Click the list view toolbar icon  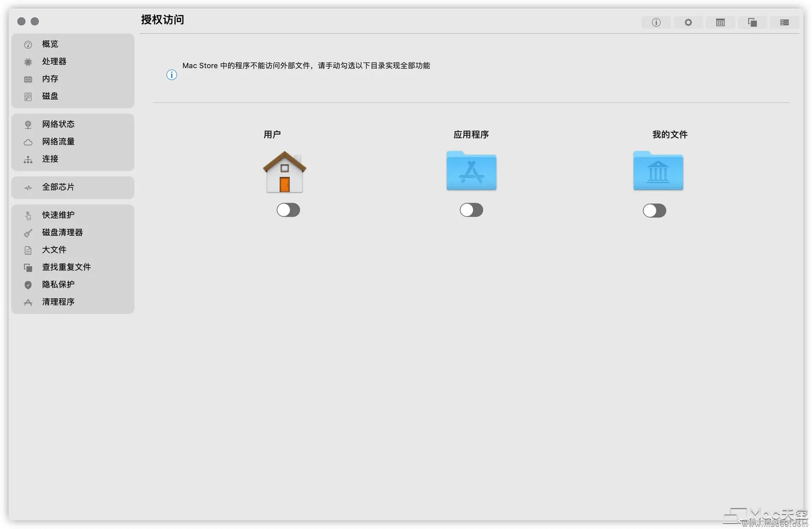[x=785, y=22]
